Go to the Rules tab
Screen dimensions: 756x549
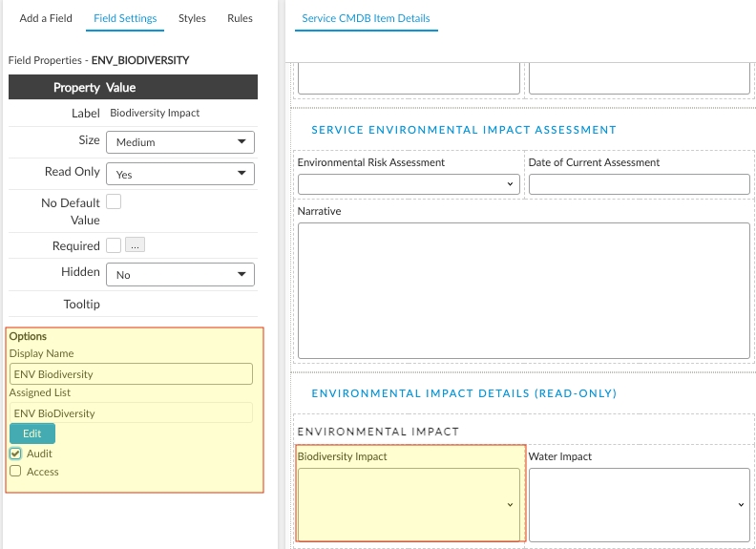pos(240,18)
